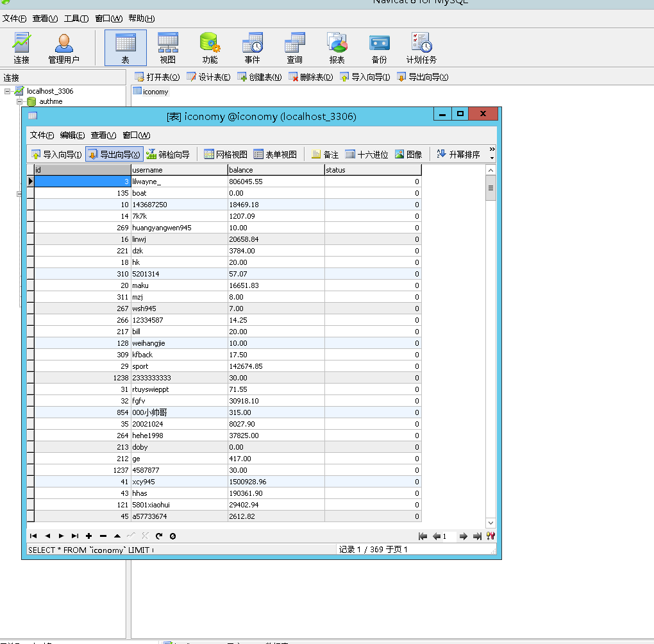
Task: Click the scrollbar up arrow
Action: coord(491,170)
